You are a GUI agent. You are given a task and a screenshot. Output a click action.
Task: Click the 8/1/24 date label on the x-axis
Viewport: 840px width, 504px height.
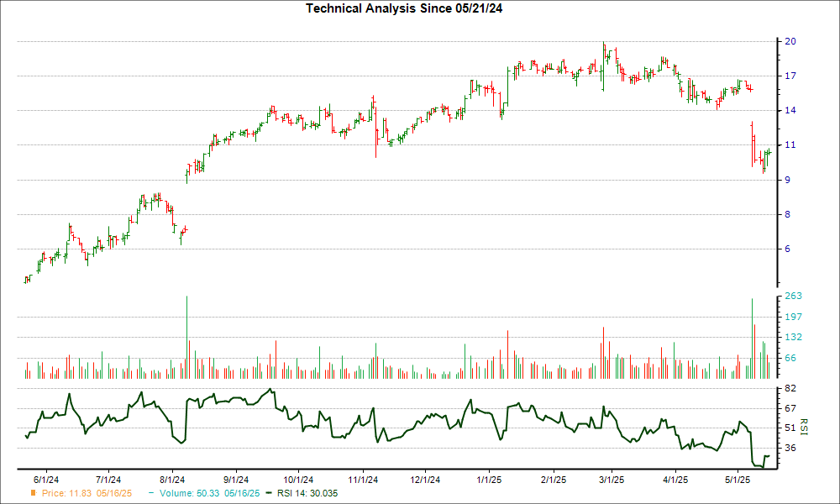click(x=172, y=480)
